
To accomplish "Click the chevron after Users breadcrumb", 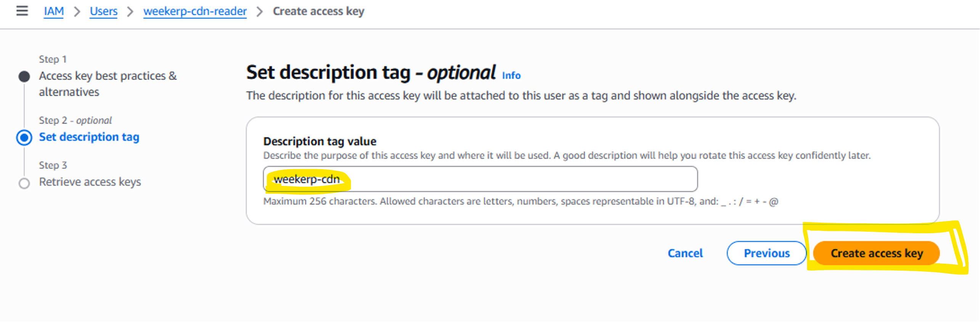I will click(x=130, y=12).
